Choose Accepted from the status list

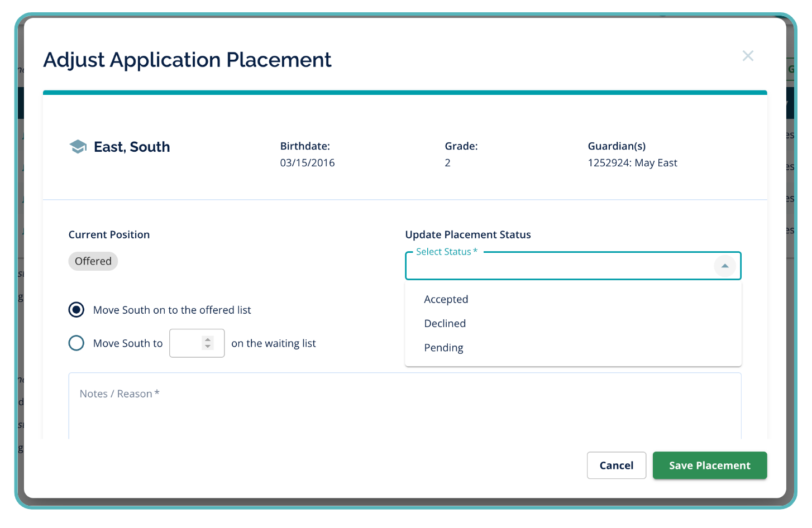tap(446, 299)
